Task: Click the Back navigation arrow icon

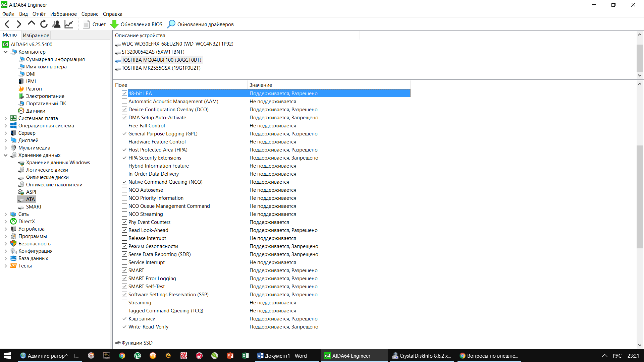Action: 7,24
